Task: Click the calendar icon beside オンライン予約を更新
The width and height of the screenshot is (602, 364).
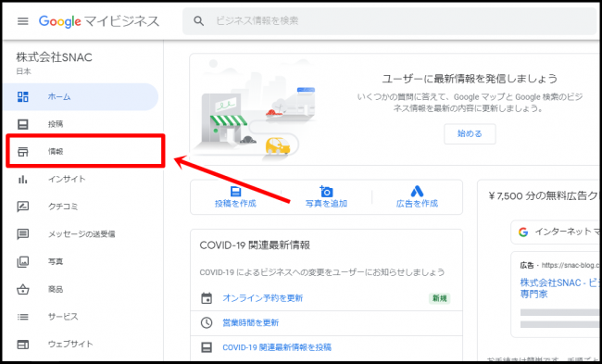Action: coord(207,298)
